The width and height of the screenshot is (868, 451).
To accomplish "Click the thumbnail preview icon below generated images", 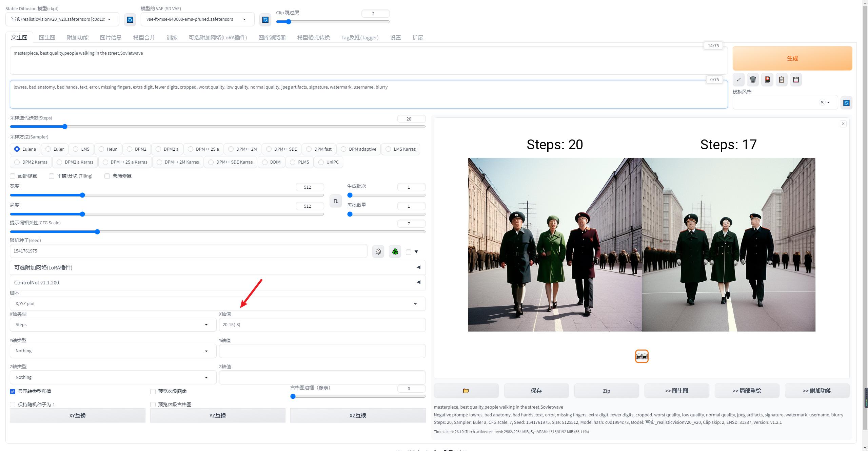I will (x=641, y=356).
